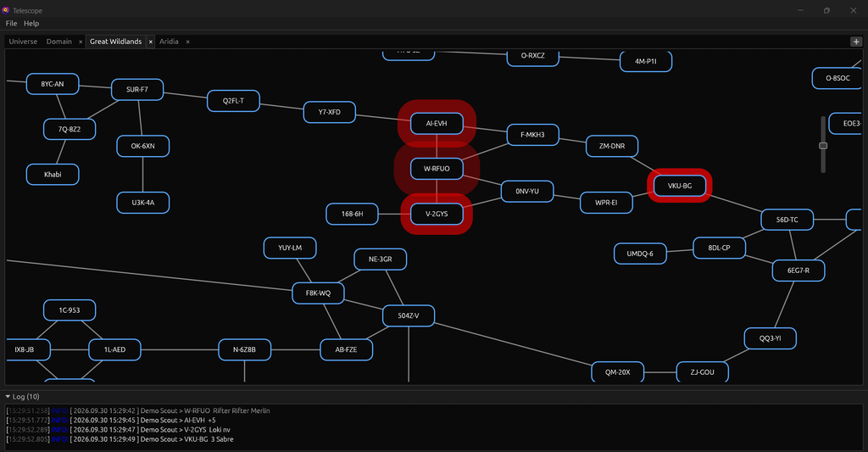
Task: Close the Great Wildlands tab
Action: pyautogui.click(x=151, y=42)
